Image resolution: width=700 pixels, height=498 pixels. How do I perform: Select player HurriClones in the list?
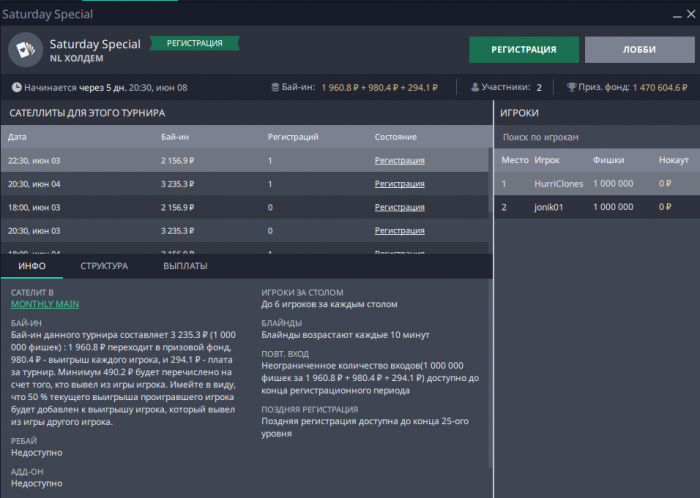pos(560,184)
